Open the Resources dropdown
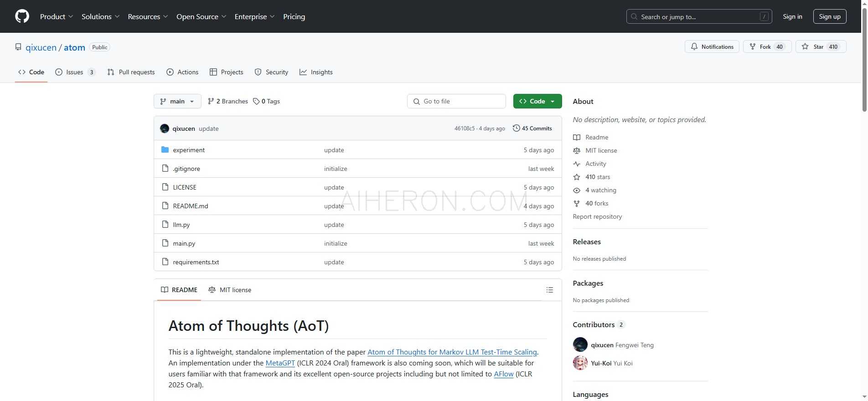The width and height of the screenshot is (868, 401). click(148, 16)
